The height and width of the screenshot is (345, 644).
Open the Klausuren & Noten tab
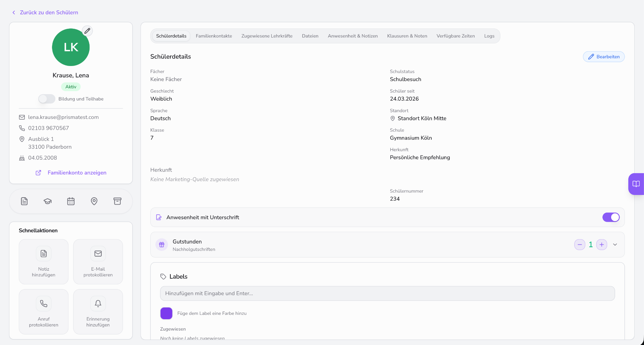407,36
